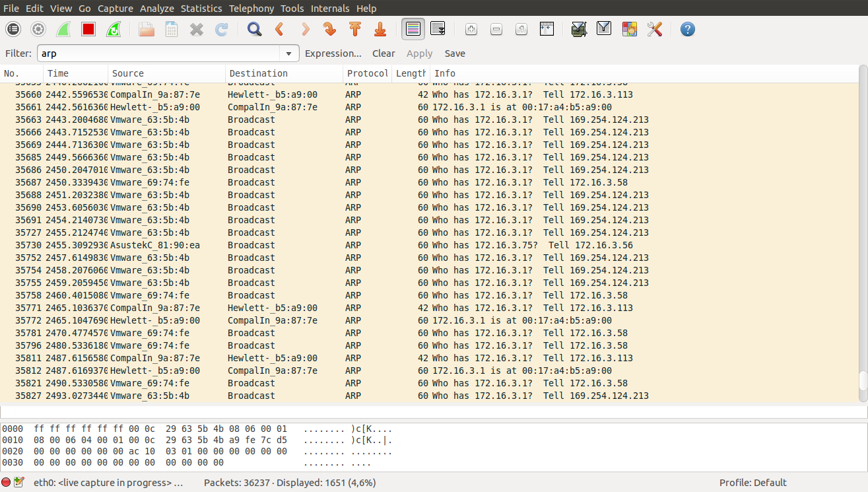Viewport: 868px width, 492px height.
Task: Click the packet list vertical scrollbar thumb
Action: tap(863, 380)
